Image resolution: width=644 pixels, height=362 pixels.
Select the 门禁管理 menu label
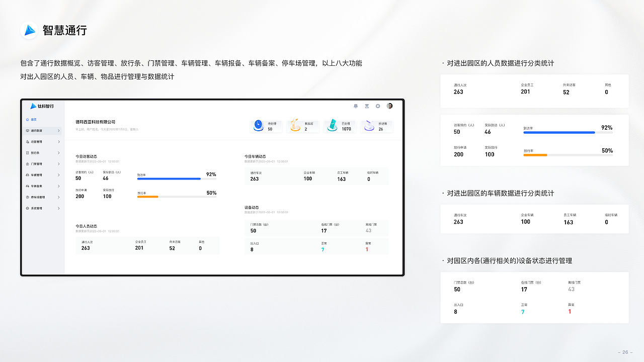coord(37,164)
